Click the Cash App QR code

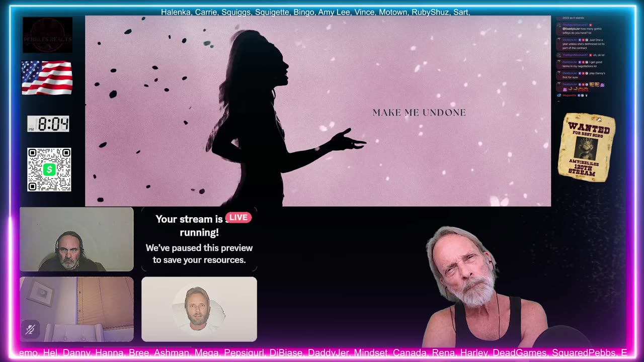click(x=49, y=169)
